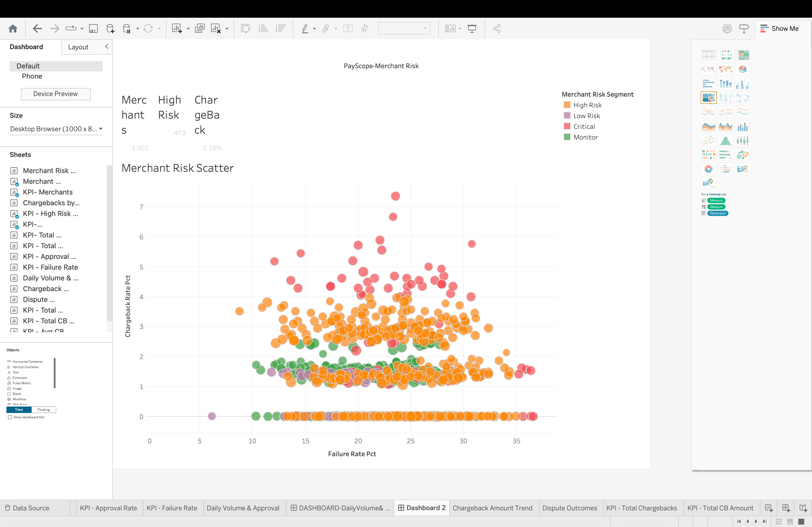Image resolution: width=812 pixels, height=527 pixels.
Task: Click the Refresh data icon
Action: 148,29
